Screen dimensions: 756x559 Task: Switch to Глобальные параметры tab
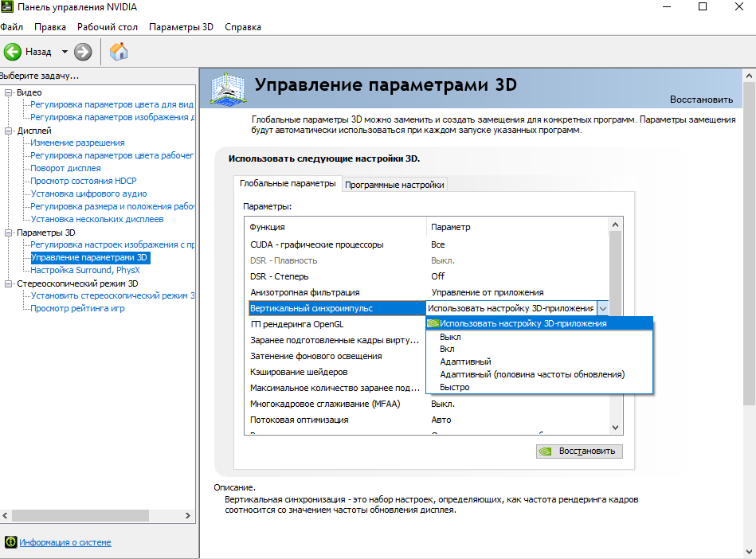(288, 184)
